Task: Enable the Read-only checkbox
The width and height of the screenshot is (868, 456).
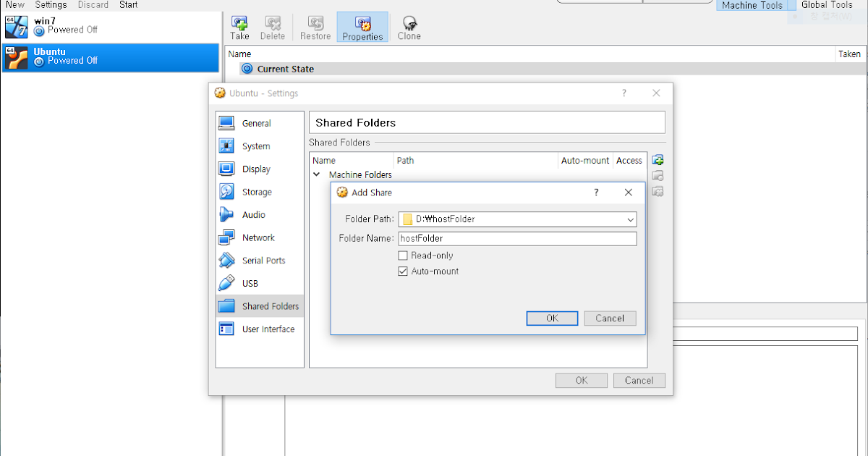Action: point(403,255)
